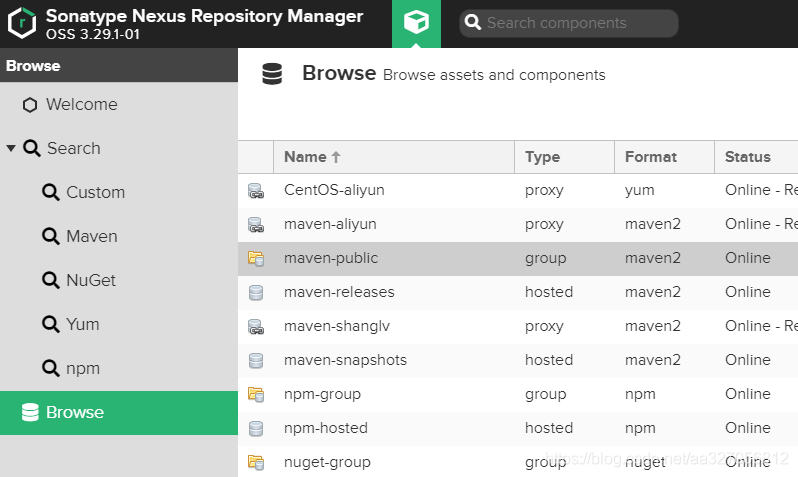The image size is (798, 477).
Task: Click the maven-snapshots hosted repository icon
Action: (x=255, y=360)
